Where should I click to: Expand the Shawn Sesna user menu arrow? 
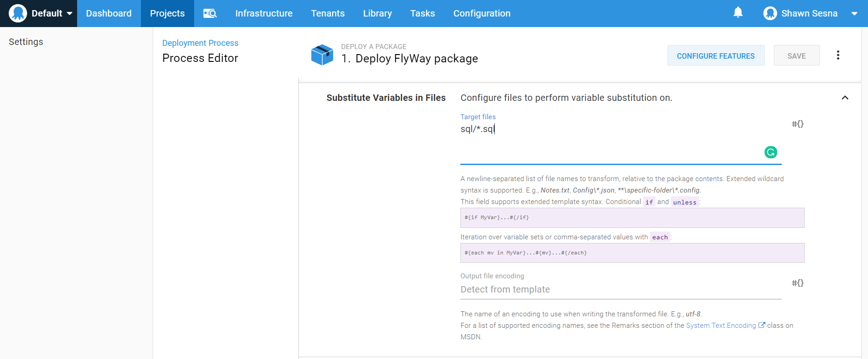pos(854,14)
